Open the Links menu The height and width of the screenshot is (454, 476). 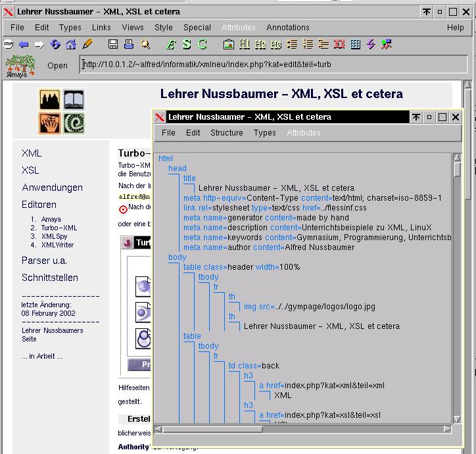pyautogui.click(x=101, y=28)
